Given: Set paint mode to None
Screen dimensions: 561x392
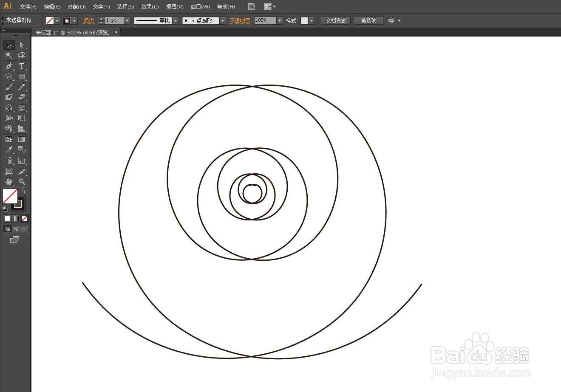Looking at the screenshot, I should [x=24, y=218].
